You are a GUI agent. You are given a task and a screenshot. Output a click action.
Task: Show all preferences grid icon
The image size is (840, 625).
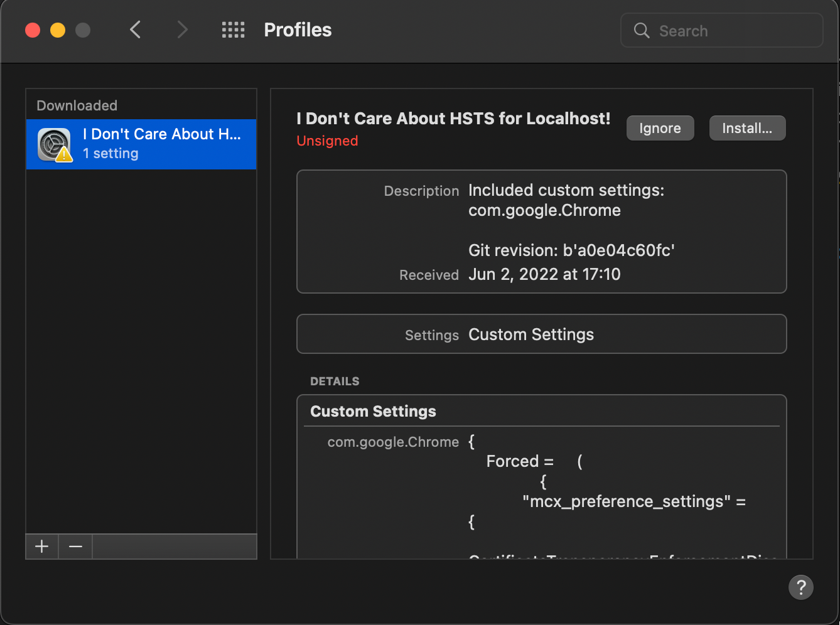234,29
